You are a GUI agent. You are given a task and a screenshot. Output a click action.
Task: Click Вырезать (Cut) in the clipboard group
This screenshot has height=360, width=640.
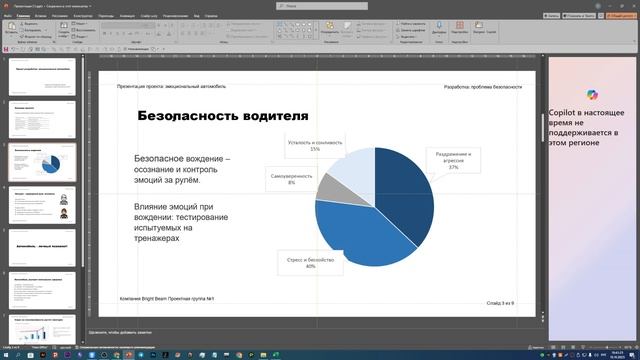point(29,24)
